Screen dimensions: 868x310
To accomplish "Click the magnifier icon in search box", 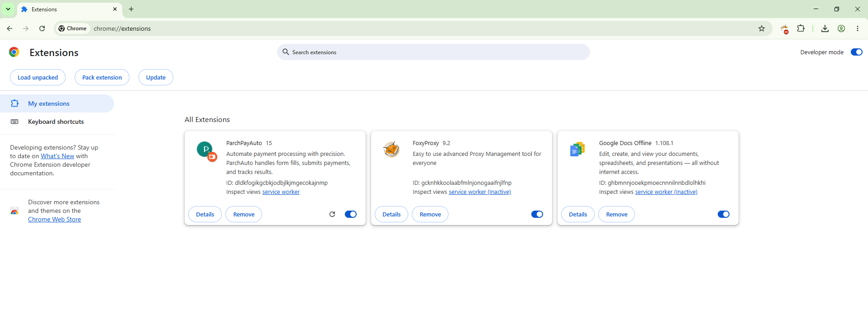I will pyautogui.click(x=286, y=52).
